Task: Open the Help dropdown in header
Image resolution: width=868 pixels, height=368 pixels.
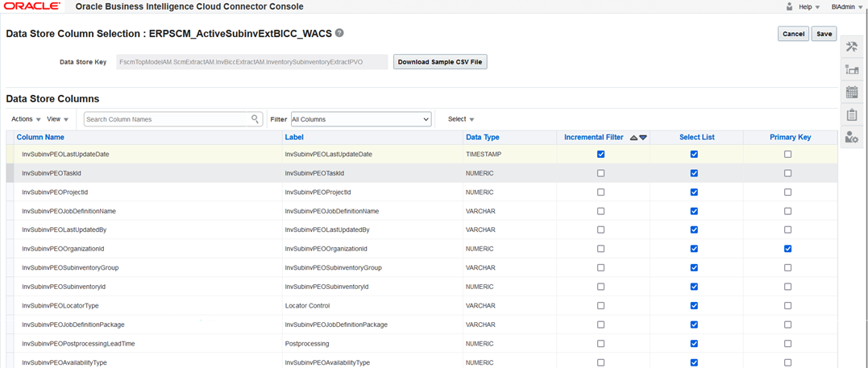Action: point(809,7)
